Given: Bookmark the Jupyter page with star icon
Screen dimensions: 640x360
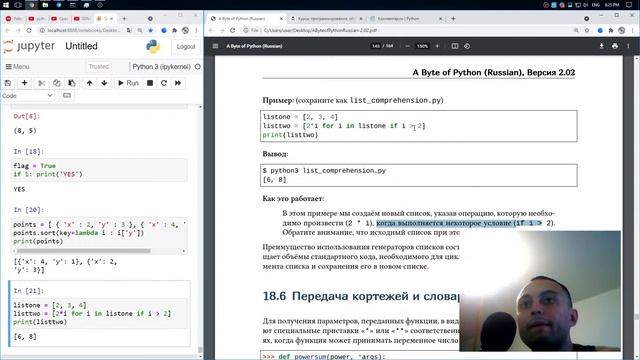Looking at the screenshot, I should pos(151,30).
